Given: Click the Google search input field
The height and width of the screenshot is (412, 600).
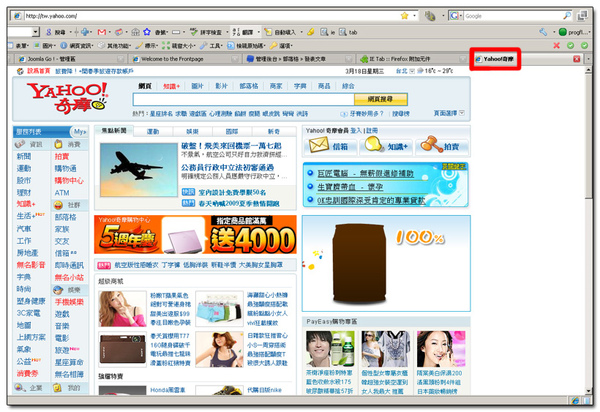Looking at the screenshot, I should pos(513,16).
